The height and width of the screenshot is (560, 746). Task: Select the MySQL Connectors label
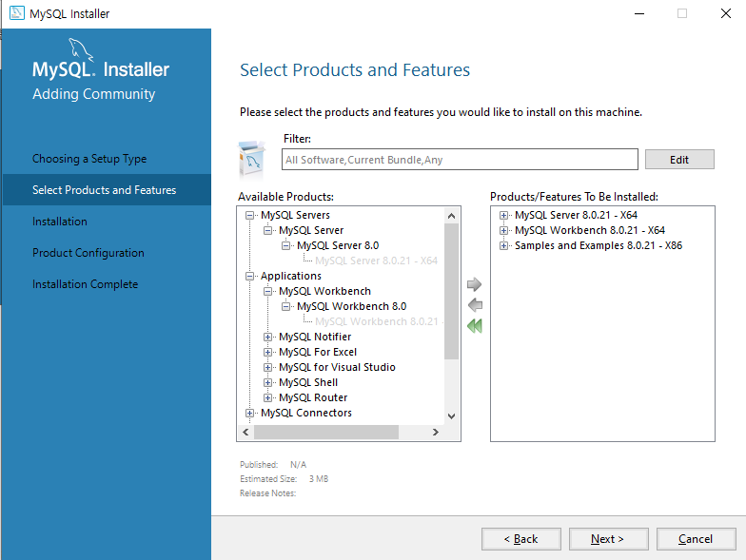coord(306,413)
